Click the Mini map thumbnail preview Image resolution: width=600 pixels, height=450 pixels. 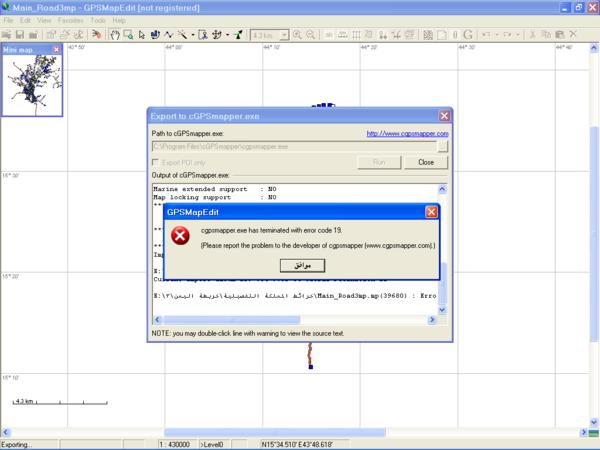tap(32, 85)
